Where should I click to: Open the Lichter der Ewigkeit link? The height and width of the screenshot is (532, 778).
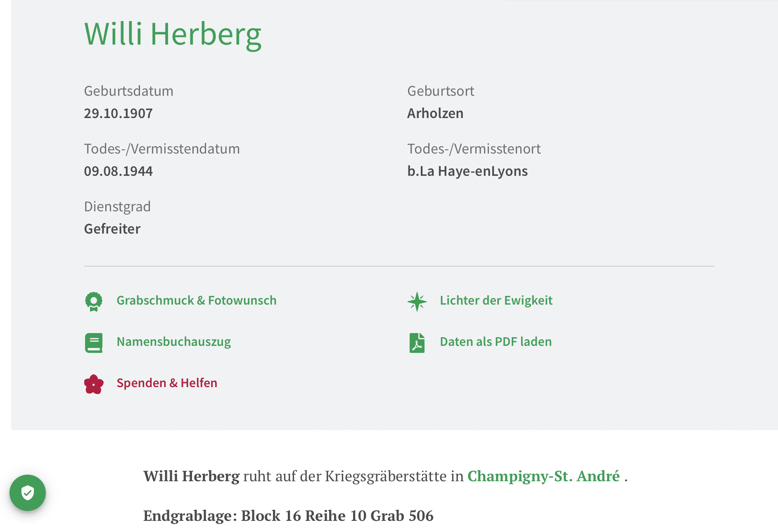pyautogui.click(x=496, y=300)
